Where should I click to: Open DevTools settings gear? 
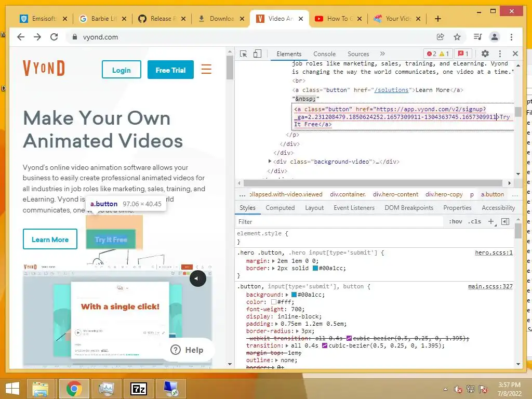[x=485, y=54]
